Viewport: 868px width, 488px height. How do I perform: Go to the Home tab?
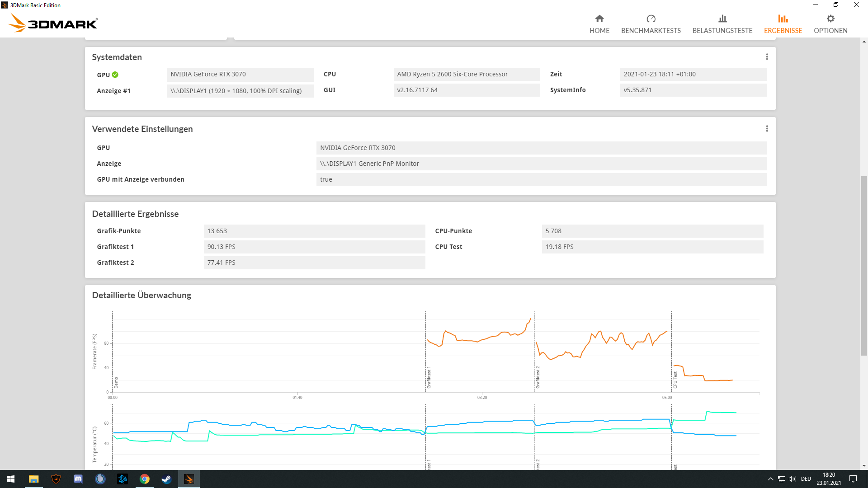click(x=599, y=24)
